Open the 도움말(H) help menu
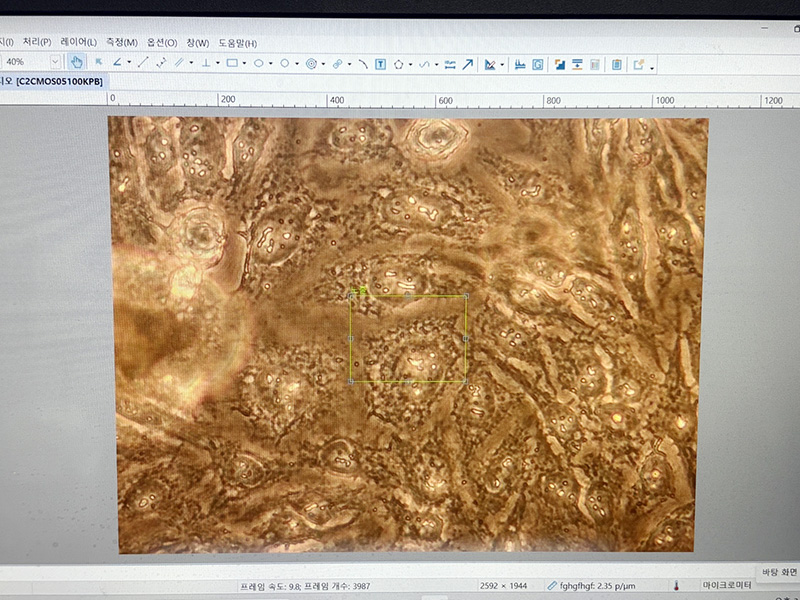Screen dimensions: 800x600 pos(238,43)
